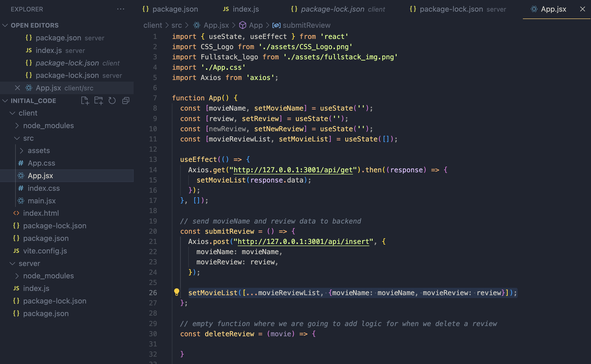Click the lightbulb code action icon
591x364 pixels.
pyautogui.click(x=176, y=292)
